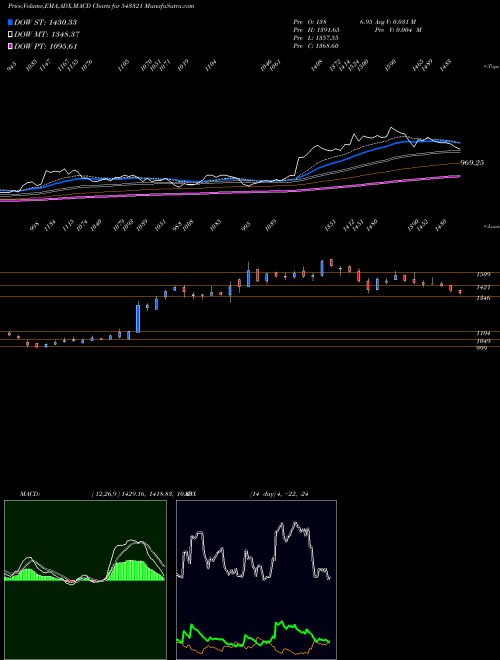Click the 'Pre H: 1391.65' value
The height and width of the screenshot is (660, 500).
tap(316, 30)
